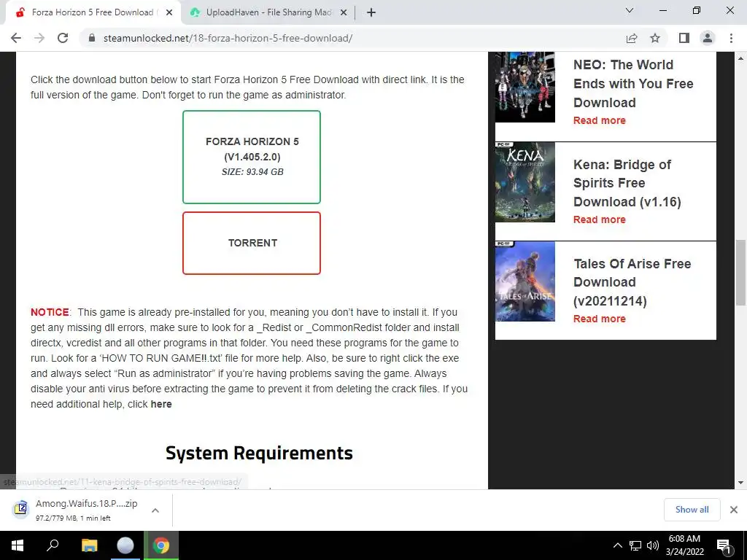
Task: Click NEO The World Ends thumbnail
Action: click(525, 87)
